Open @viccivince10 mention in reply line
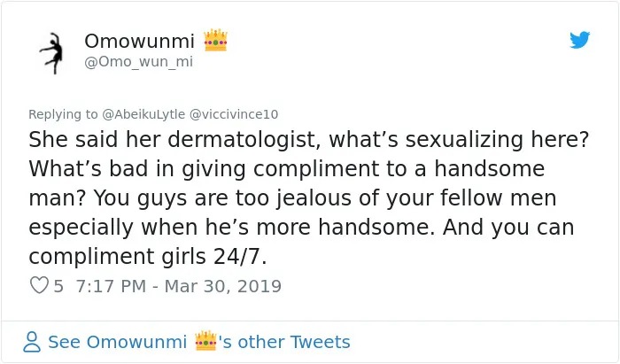The height and width of the screenshot is (364, 620). [x=234, y=114]
